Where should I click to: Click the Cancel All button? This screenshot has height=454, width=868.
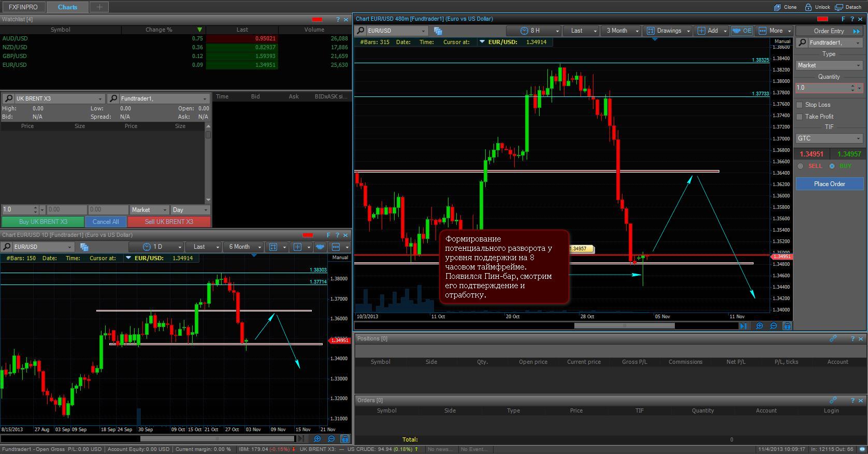pyautogui.click(x=106, y=222)
